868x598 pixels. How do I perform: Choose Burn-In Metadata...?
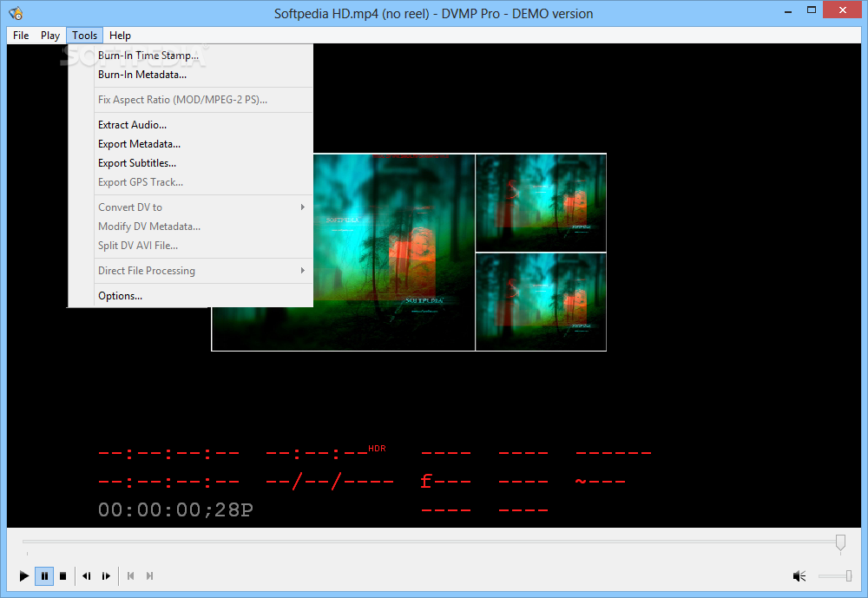tap(190, 74)
